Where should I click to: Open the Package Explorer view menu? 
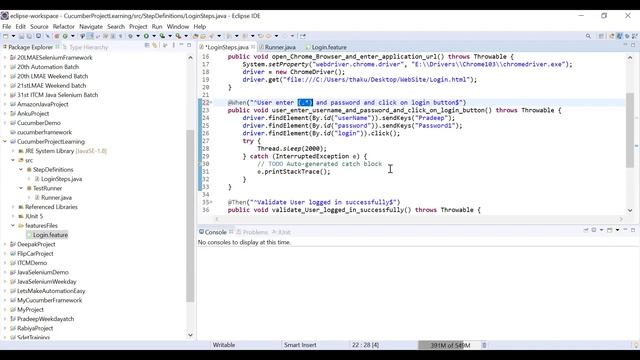tap(173, 45)
